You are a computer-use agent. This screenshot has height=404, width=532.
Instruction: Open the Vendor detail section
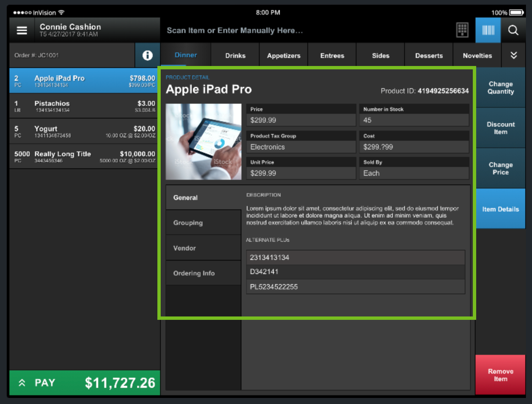(203, 248)
